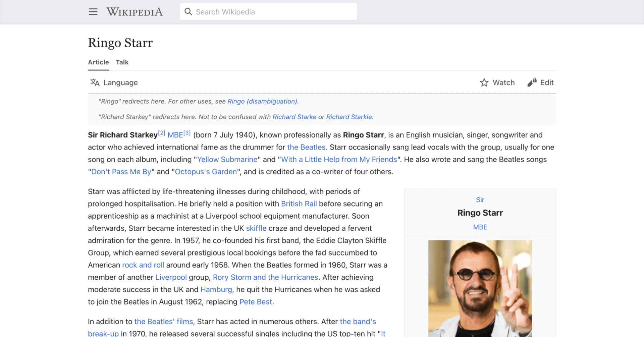Open the band's break-up link
Viewport: 644px width, 337px height.
[358, 322]
